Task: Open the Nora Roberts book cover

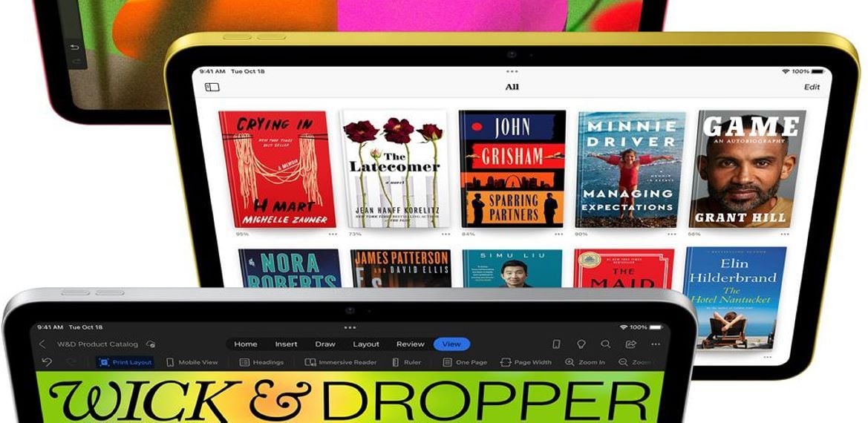Action: (x=290, y=268)
